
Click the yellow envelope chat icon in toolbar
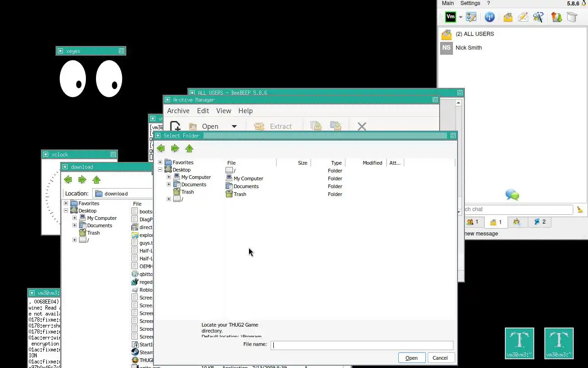tap(508, 17)
